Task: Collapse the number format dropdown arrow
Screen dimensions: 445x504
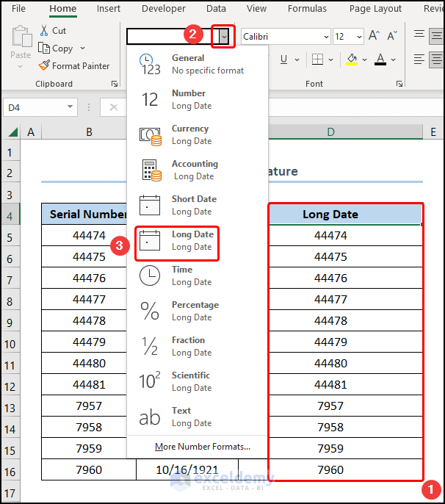Action: coord(224,36)
